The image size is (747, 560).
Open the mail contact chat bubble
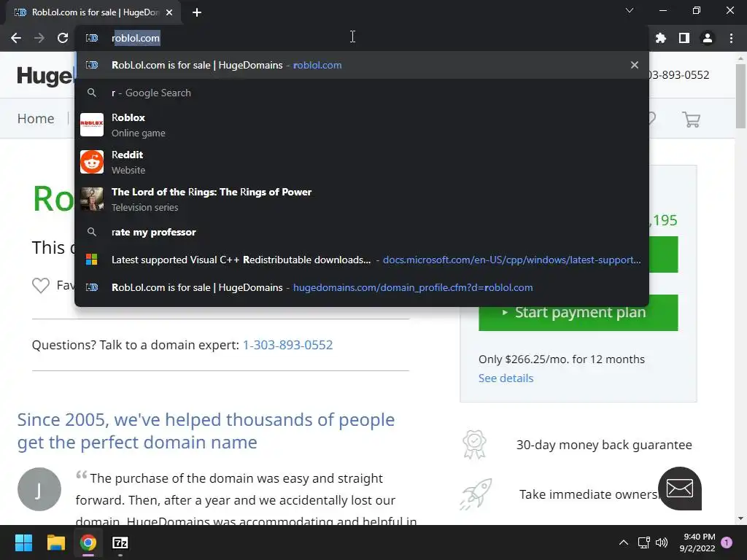click(680, 489)
